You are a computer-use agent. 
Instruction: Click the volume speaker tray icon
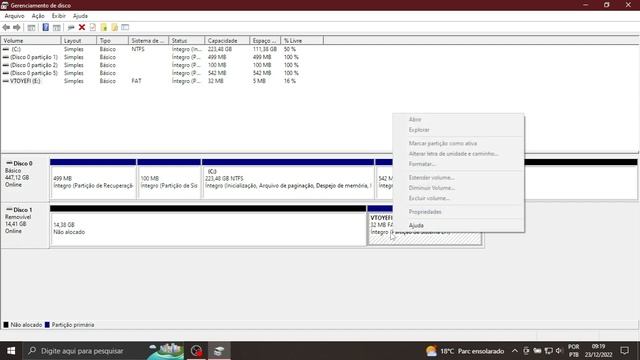pyautogui.click(x=559, y=351)
